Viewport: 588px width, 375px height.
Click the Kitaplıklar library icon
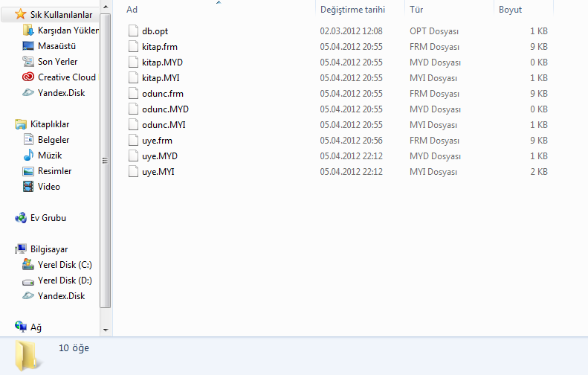coord(21,124)
